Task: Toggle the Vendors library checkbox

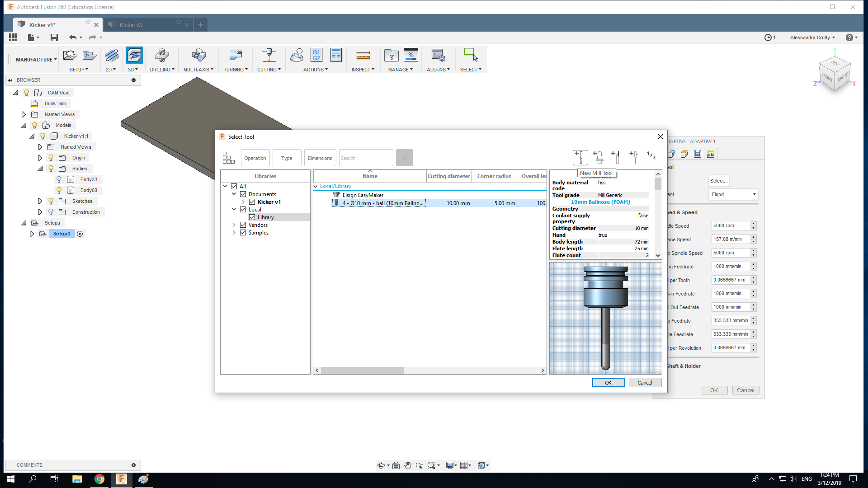Action: 243,225
